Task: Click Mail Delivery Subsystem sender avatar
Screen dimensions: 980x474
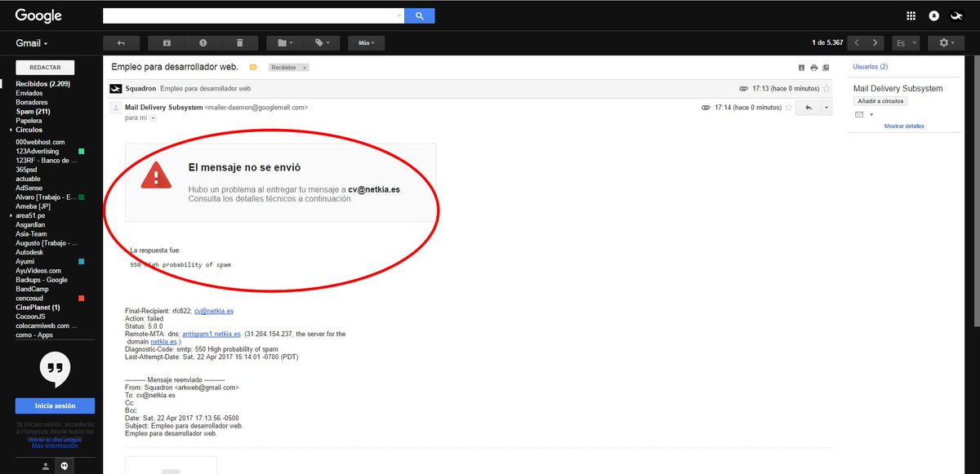Action: [116, 107]
